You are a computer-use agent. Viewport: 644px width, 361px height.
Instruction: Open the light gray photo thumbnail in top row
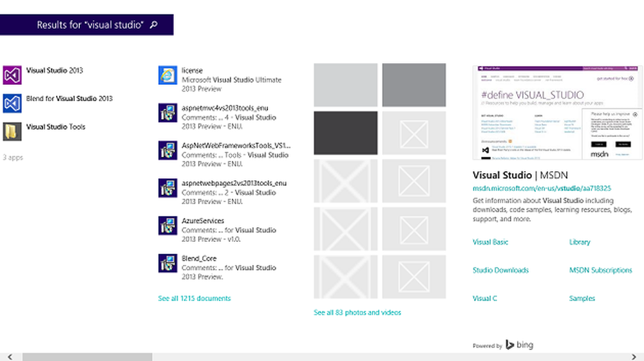[x=345, y=85]
